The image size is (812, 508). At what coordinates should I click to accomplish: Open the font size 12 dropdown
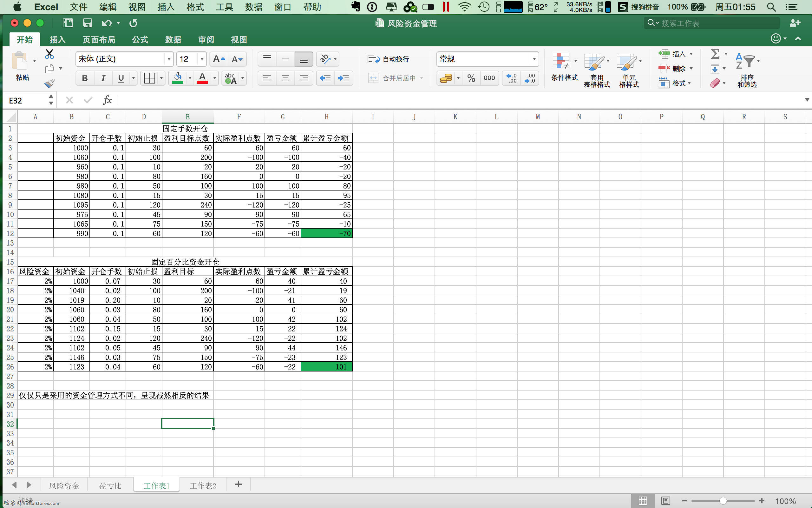pos(202,59)
